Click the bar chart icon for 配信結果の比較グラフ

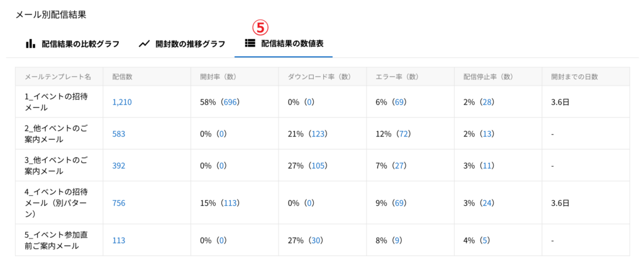point(30,44)
